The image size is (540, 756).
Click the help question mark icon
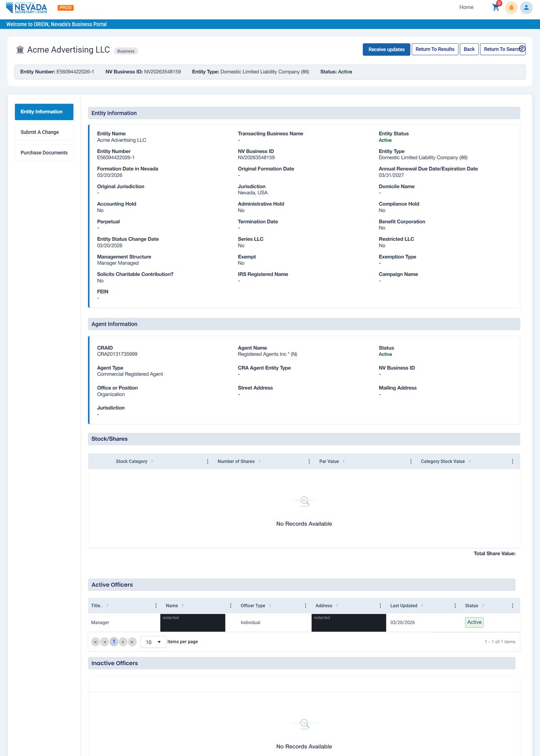pos(522,49)
